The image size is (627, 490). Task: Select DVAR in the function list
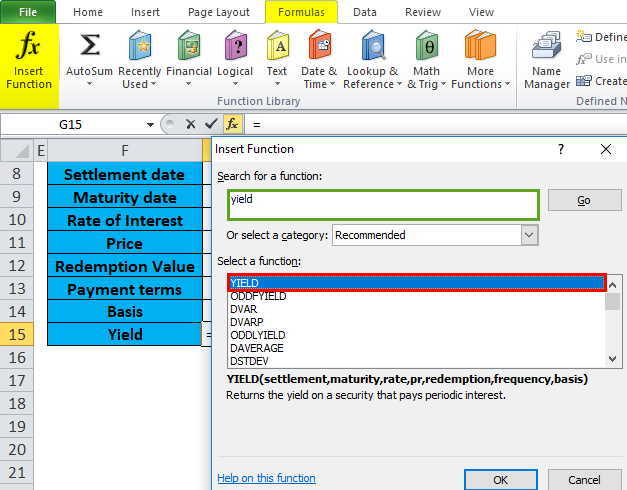point(417,309)
